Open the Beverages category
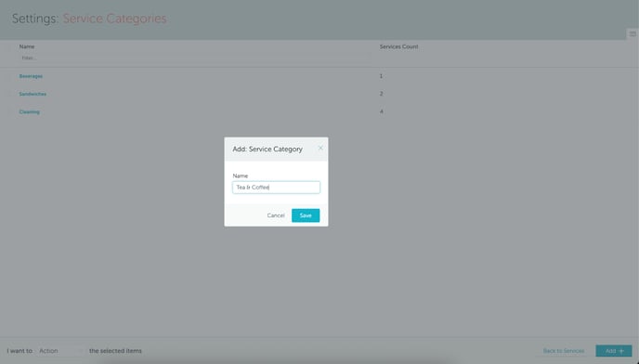 tap(31, 76)
